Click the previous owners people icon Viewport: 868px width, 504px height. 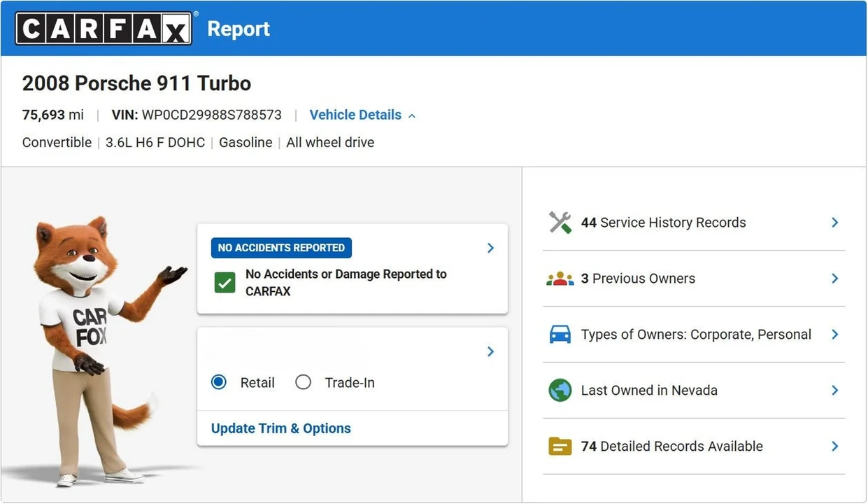[x=560, y=279]
